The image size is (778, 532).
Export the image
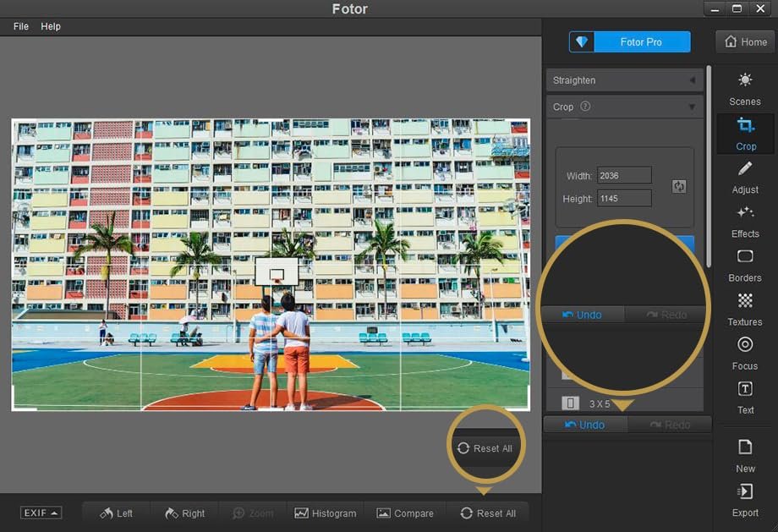click(x=745, y=500)
